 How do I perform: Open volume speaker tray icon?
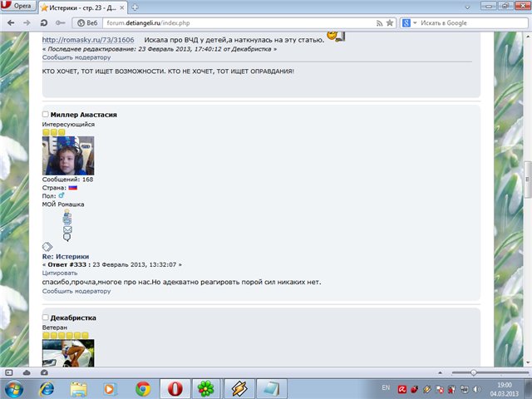[476, 390]
